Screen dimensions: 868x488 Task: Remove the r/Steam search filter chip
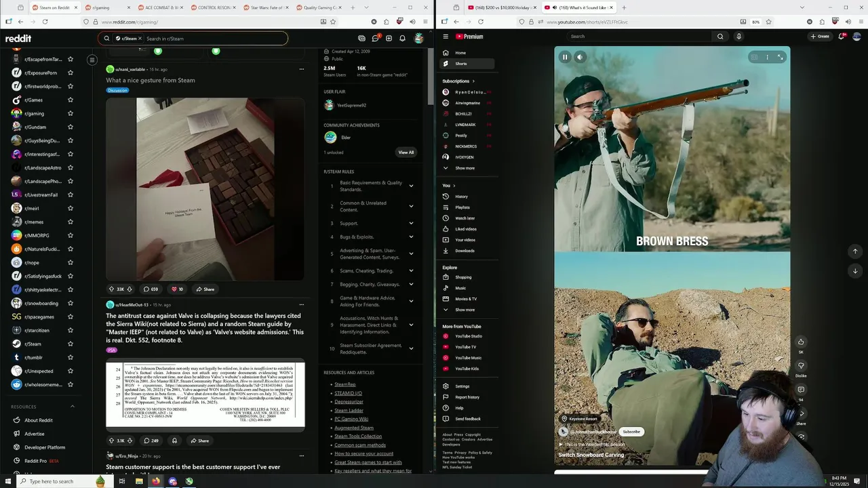point(140,39)
